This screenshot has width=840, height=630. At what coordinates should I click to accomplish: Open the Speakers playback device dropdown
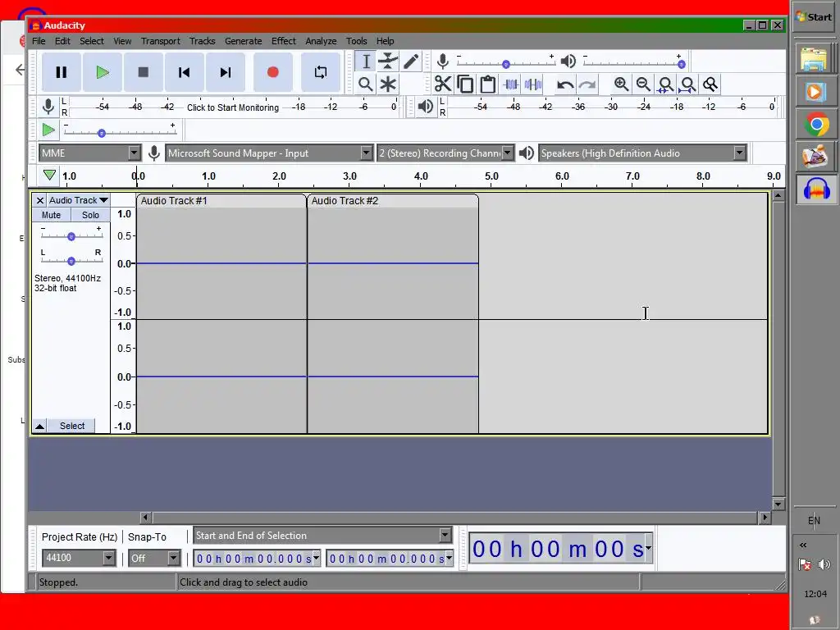(x=642, y=153)
